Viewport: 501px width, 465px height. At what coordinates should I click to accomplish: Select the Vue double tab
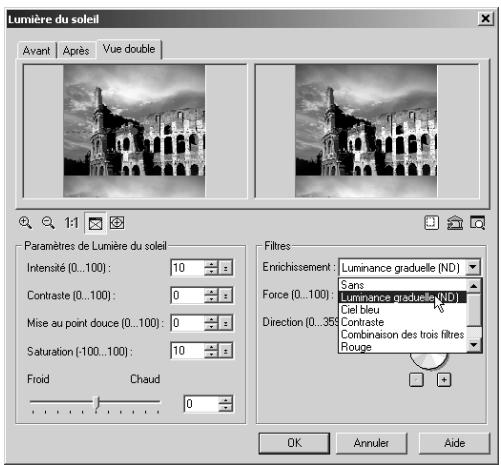tap(129, 49)
